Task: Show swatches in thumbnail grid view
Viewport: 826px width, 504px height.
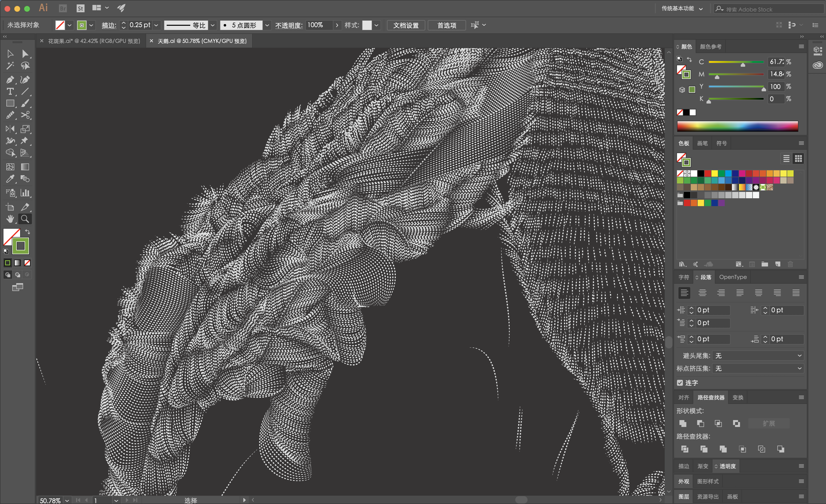Action: [798, 159]
